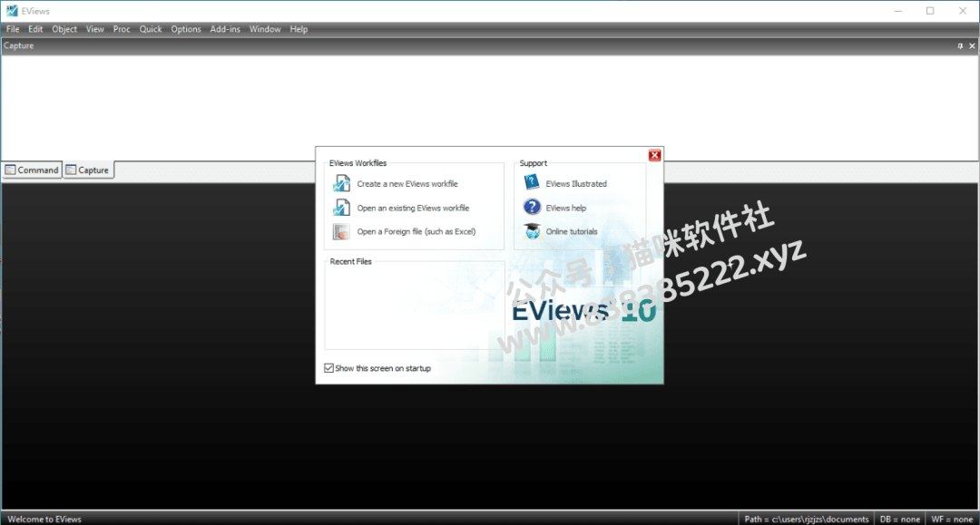The height and width of the screenshot is (525, 980).
Task: Open the Object menu
Action: pyautogui.click(x=64, y=29)
